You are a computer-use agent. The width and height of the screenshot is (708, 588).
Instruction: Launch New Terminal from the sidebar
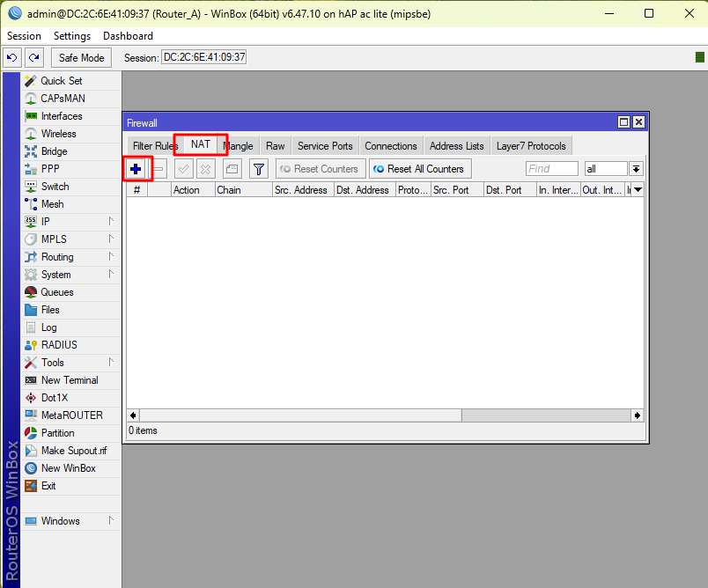pyautogui.click(x=69, y=380)
